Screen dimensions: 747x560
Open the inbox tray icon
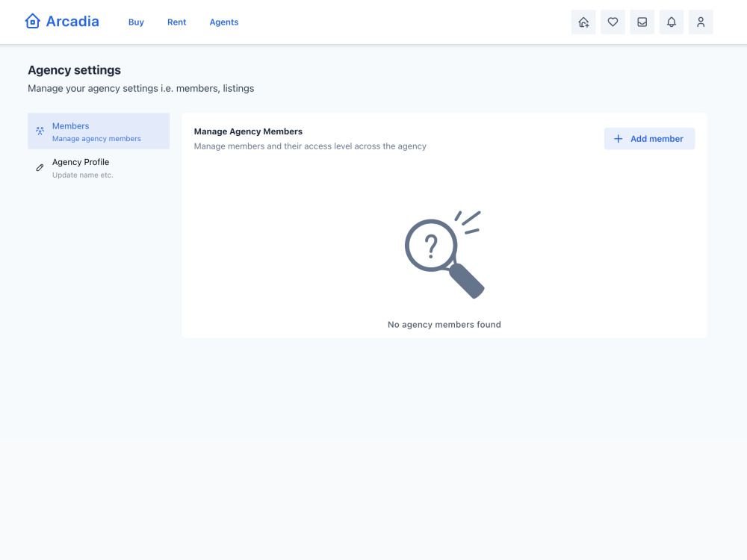642,22
